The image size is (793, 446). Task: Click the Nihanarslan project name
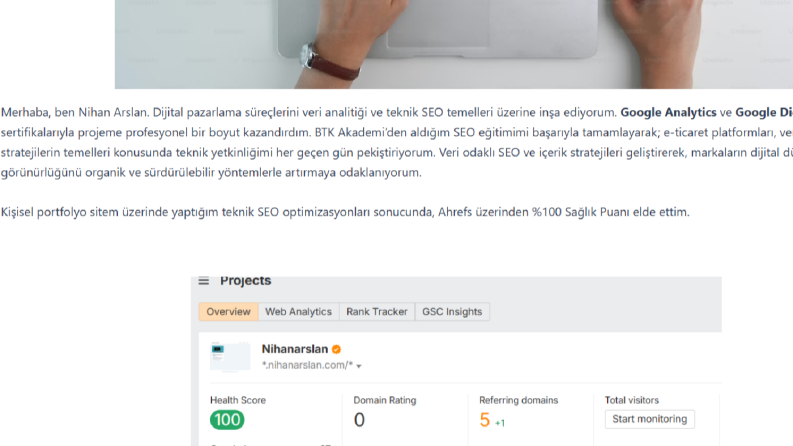295,349
